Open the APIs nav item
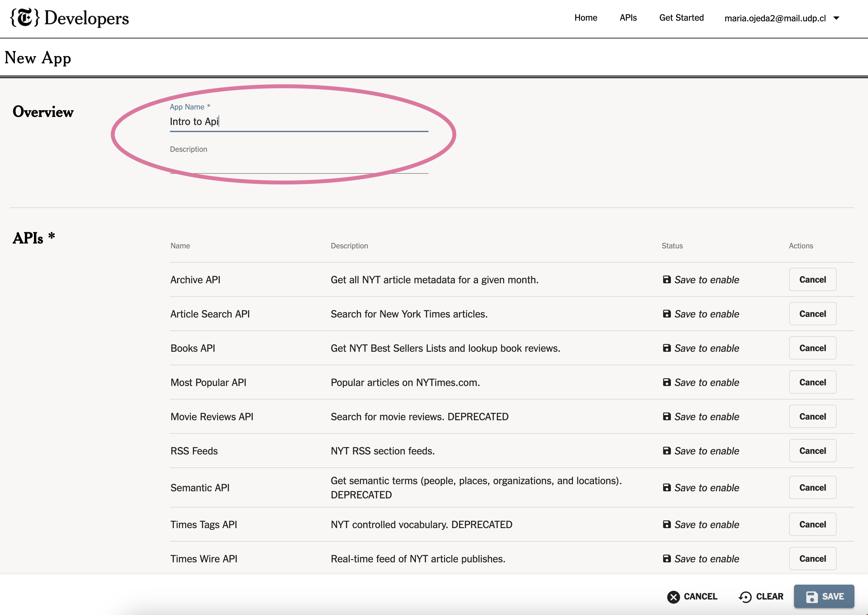Screen dimensions: 868x615 (628, 18)
